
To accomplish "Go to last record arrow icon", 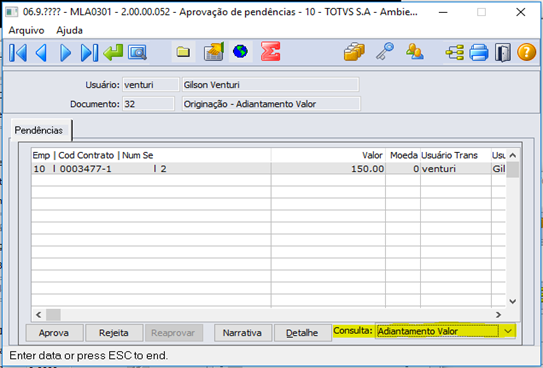I will point(89,53).
